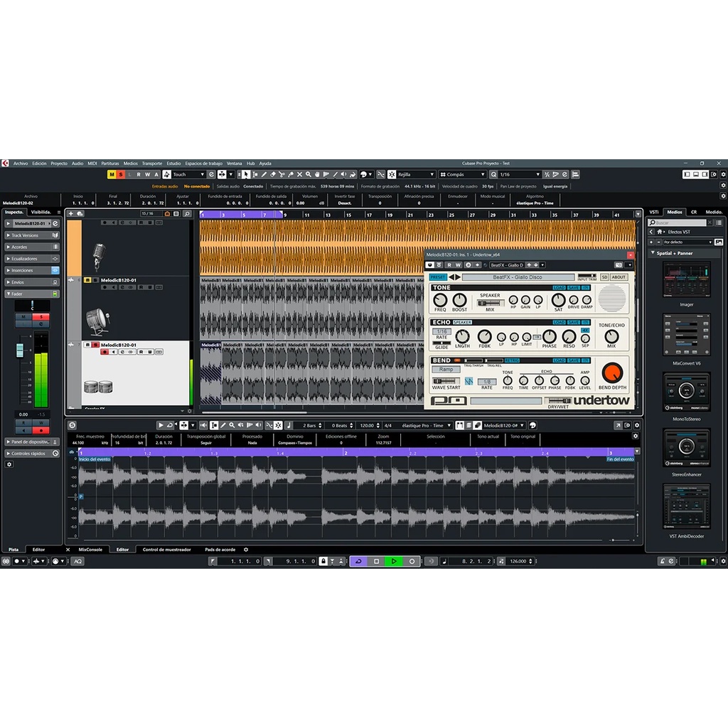Viewport: 728px width, 728px height.
Task: Select the sample editor zoom tool
Action: coord(232,425)
